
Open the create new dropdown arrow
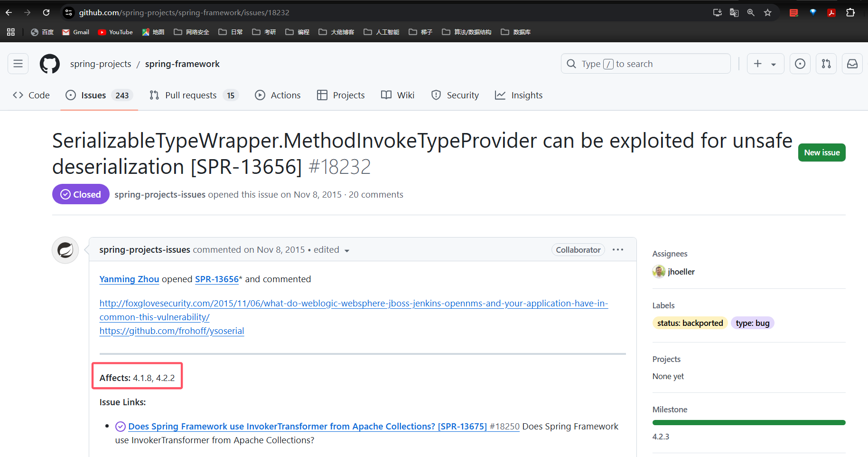point(774,64)
